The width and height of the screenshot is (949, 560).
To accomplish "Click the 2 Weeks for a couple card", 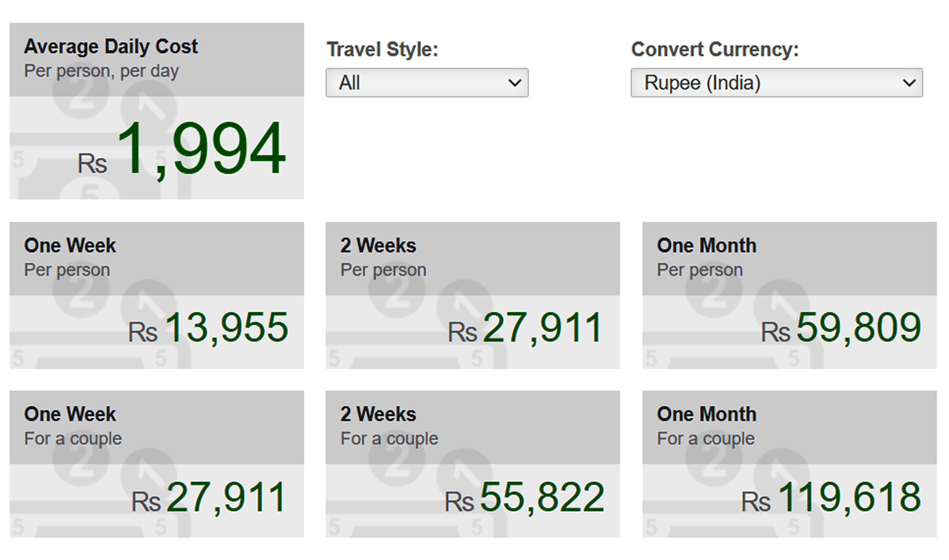I will [473, 464].
